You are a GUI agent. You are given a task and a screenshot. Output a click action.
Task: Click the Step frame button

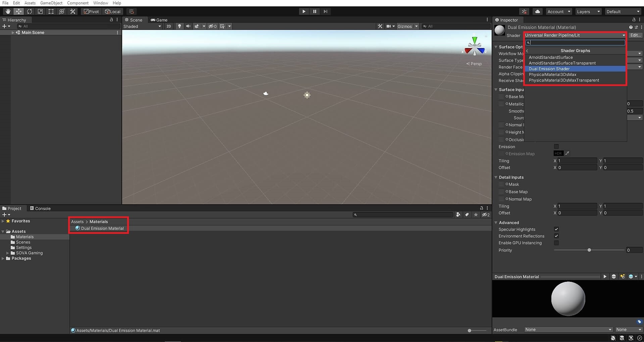click(x=325, y=11)
